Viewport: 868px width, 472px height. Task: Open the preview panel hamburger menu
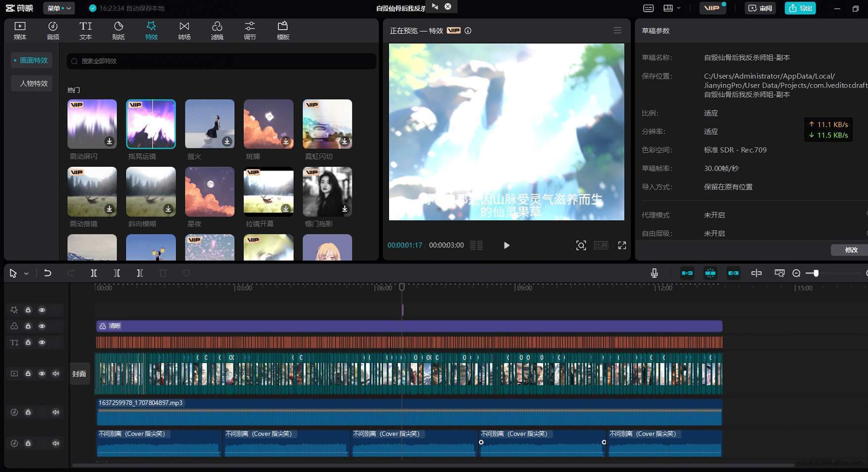click(617, 30)
